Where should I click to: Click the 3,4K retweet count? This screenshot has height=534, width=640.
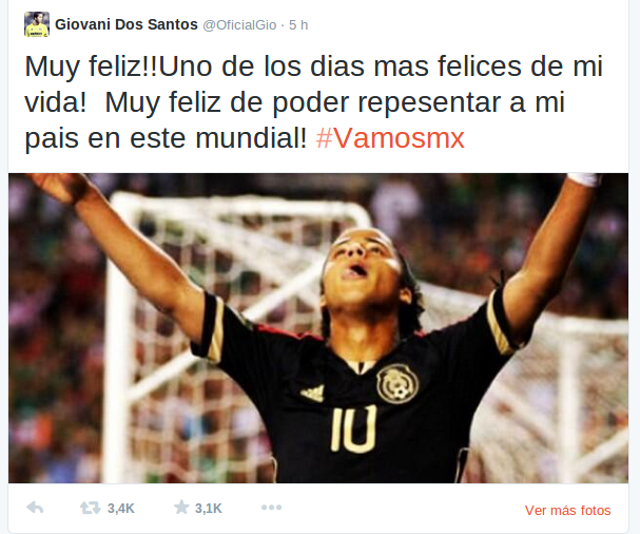pyautogui.click(x=121, y=508)
